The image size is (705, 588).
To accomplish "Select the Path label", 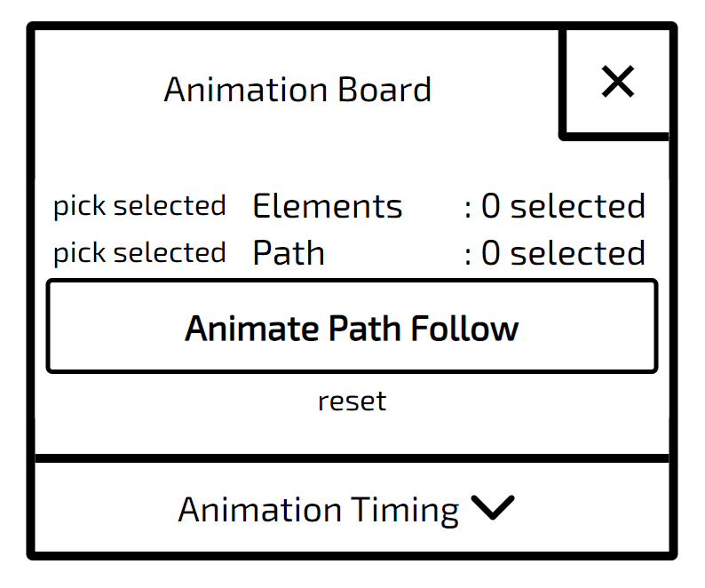I will 289,253.
